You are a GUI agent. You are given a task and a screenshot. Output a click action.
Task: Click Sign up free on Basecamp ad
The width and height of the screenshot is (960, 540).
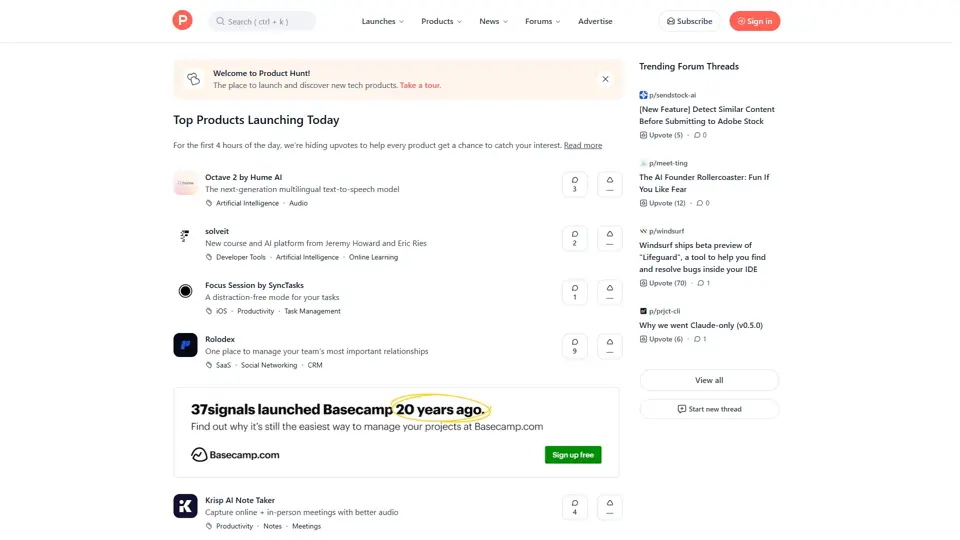click(573, 455)
